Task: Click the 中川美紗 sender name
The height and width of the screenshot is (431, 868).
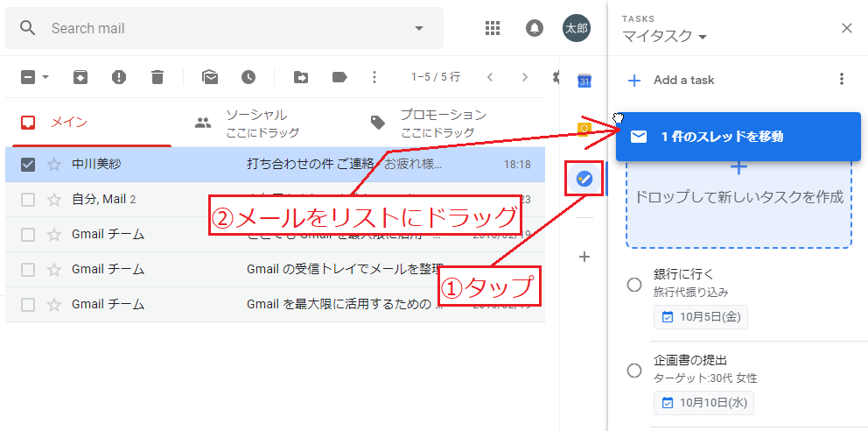Action: [96, 164]
